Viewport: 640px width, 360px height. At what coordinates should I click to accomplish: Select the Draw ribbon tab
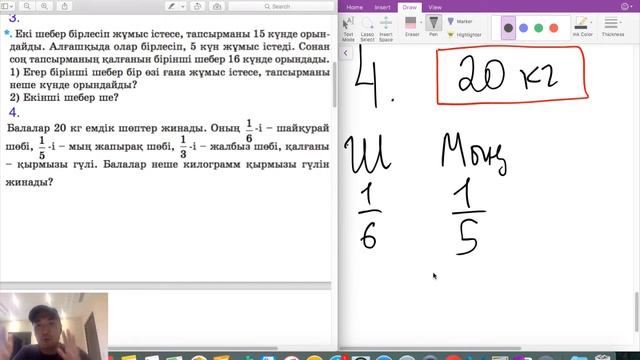[409, 7]
